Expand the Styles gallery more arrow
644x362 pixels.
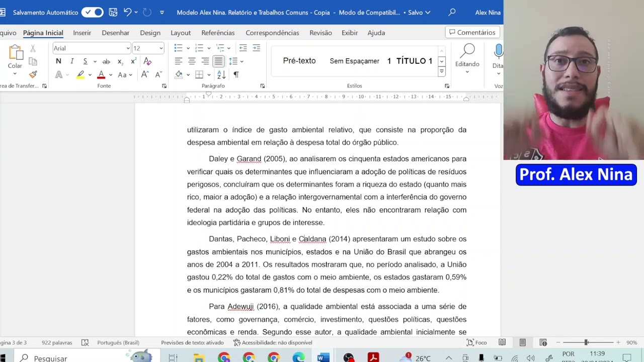point(441,71)
